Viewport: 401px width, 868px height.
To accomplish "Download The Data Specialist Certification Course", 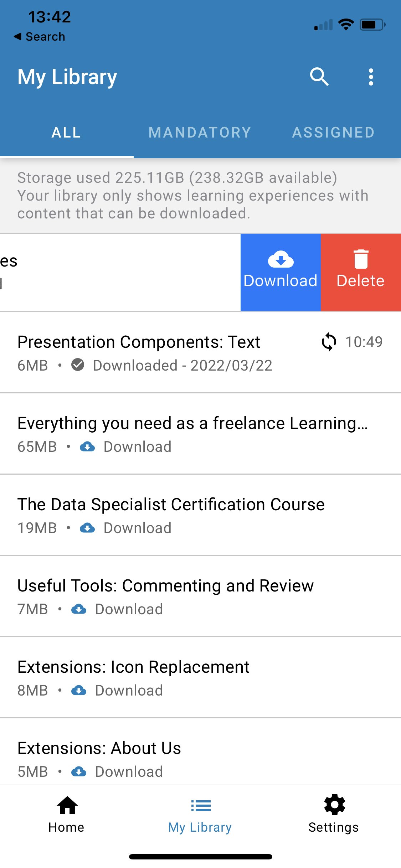I will point(88,528).
